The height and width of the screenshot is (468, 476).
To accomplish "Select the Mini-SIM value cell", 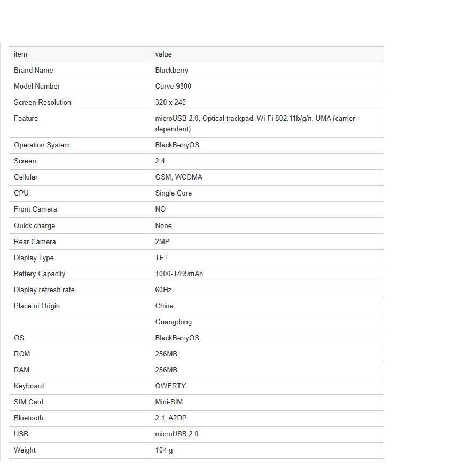I will (x=267, y=402).
